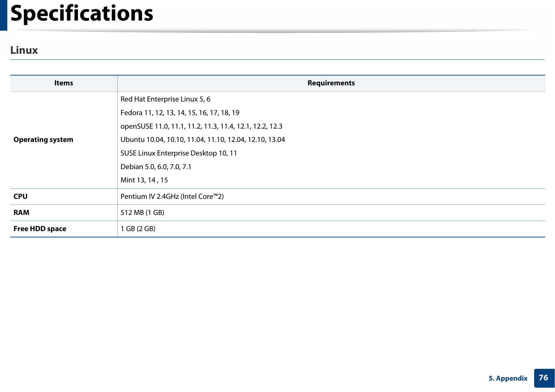
Task: Click the 512 MB (1 GB) value
Action: click(142, 213)
